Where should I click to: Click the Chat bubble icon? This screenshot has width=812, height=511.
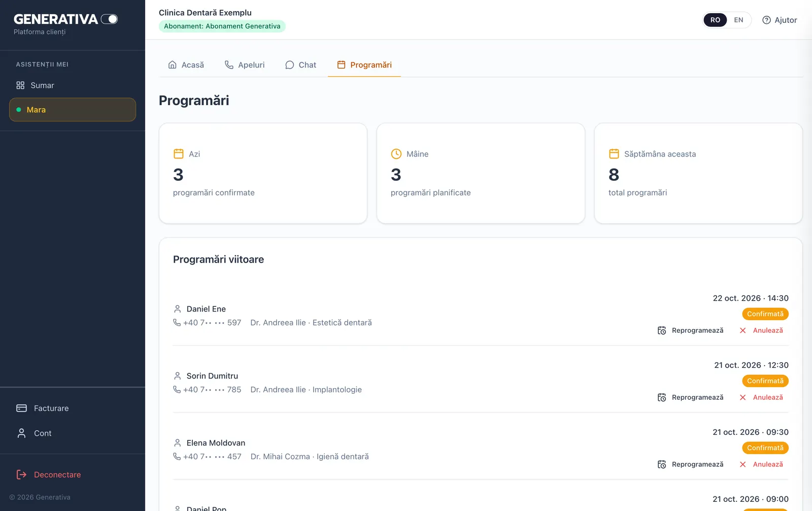pos(290,65)
